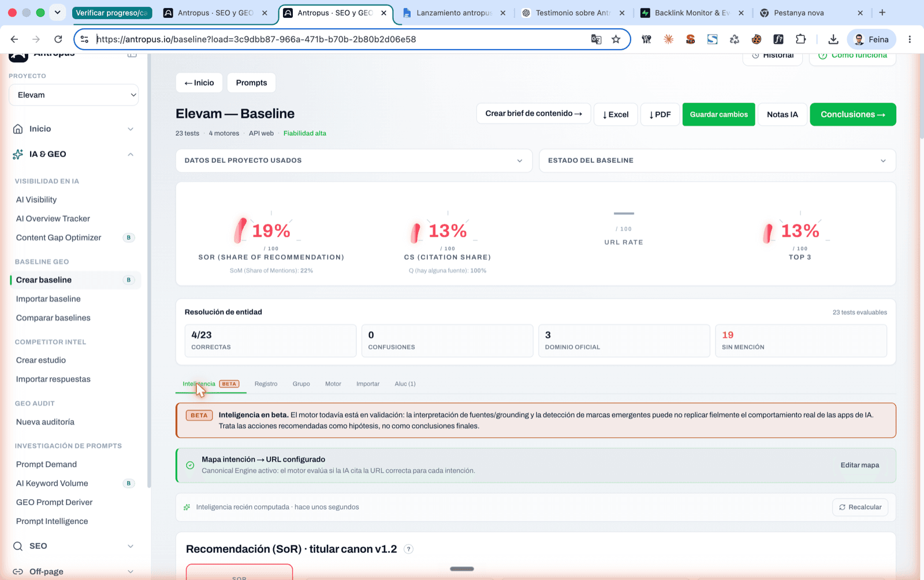This screenshot has height=580, width=924.
Task: Open AI Overview Tracker in sidebar
Action: point(53,219)
